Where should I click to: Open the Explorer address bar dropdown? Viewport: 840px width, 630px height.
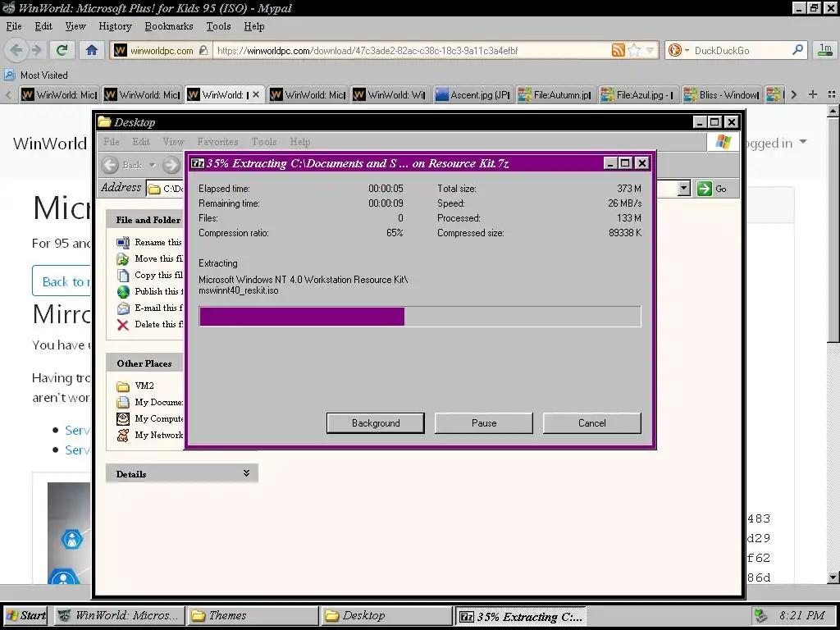click(x=683, y=189)
